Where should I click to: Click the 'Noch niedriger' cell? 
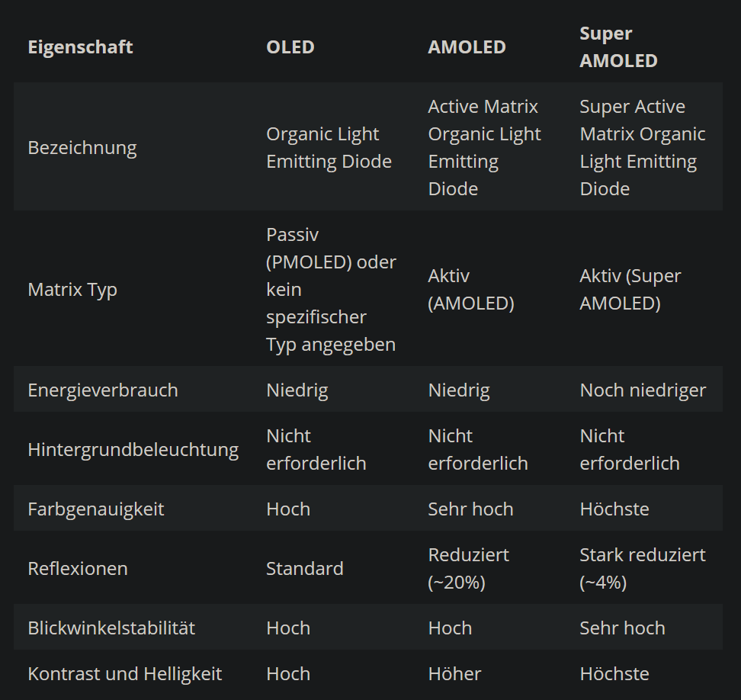pyautogui.click(x=643, y=390)
